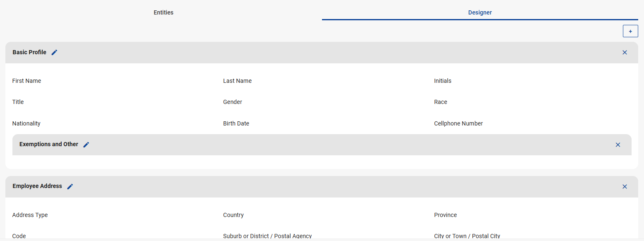Click the First Name field

(x=27, y=81)
